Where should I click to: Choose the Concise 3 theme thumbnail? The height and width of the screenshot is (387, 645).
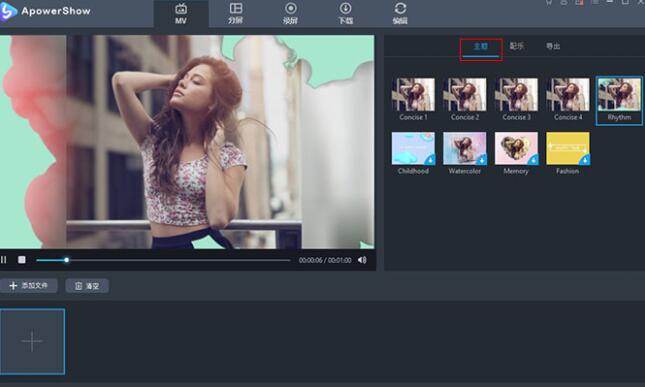pos(516,99)
